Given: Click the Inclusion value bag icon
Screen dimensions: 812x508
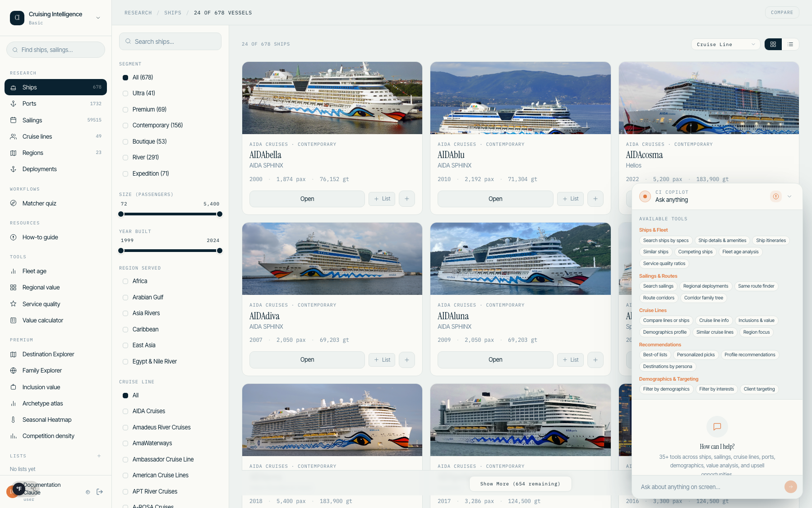Looking at the screenshot, I should click(14, 387).
